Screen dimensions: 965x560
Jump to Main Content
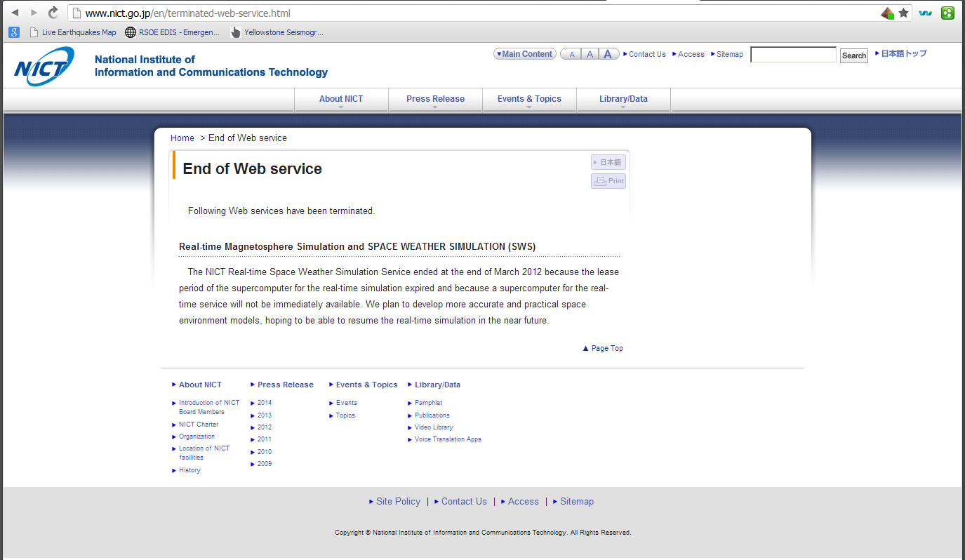coord(525,54)
